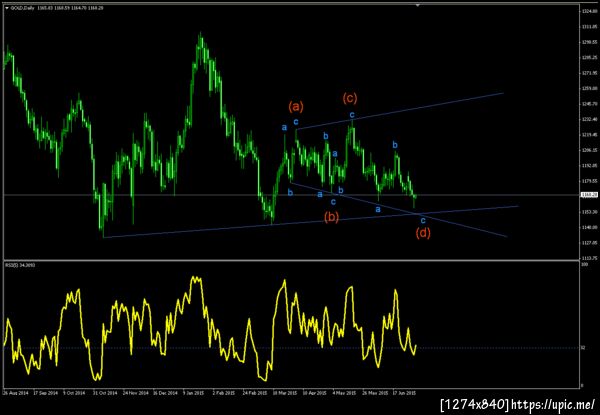Click the blue b label above June peak
The image size is (600, 415).
pos(395,145)
